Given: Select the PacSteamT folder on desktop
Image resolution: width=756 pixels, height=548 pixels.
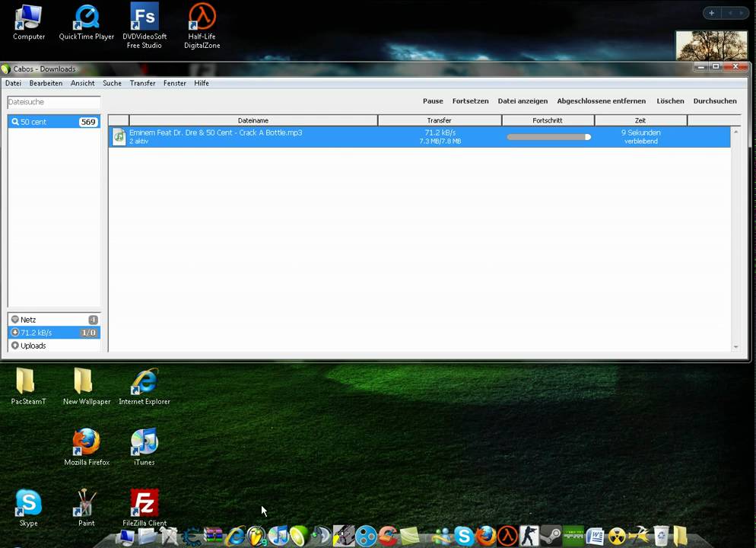Looking at the screenshot, I should [28, 386].
